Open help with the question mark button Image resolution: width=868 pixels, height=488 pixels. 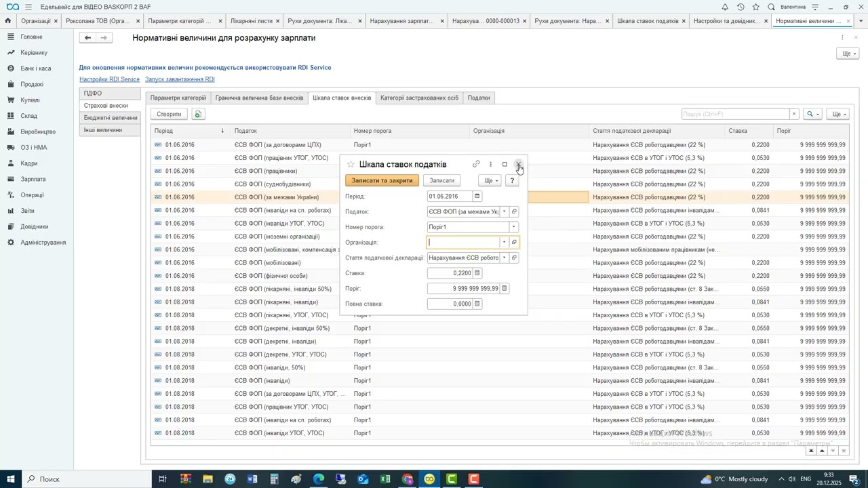click(513, 180)
